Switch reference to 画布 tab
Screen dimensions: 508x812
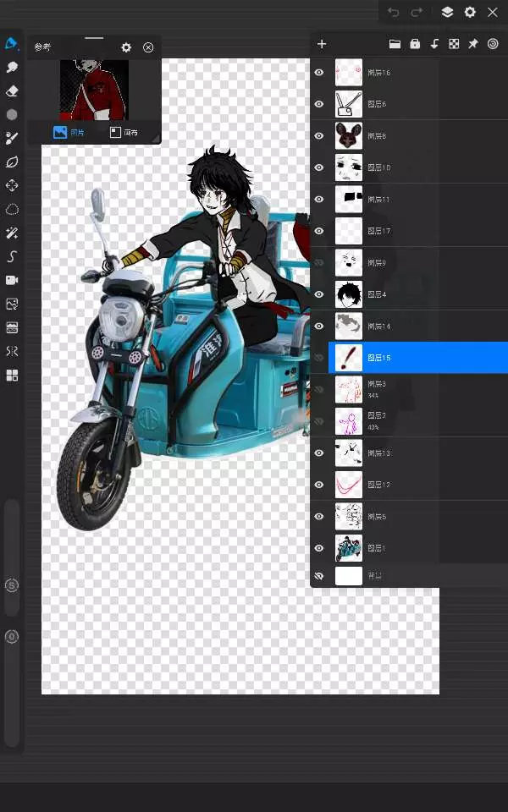[124, 133]
